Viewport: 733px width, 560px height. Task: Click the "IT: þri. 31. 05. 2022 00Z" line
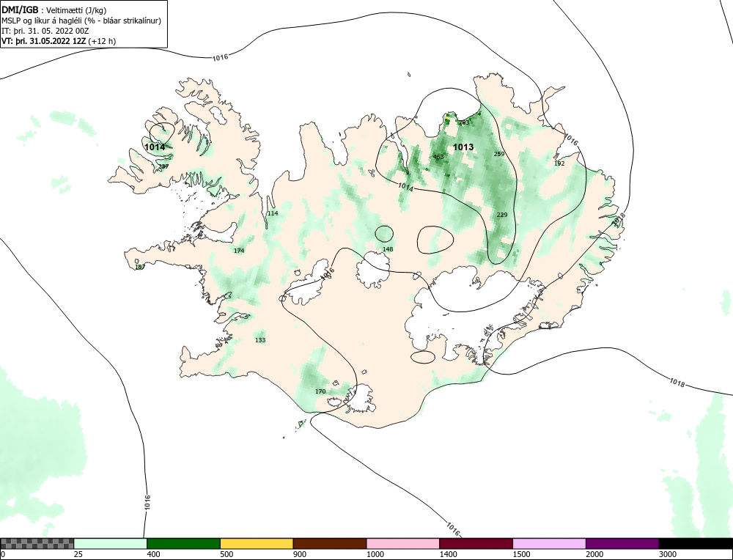click(x=45, y=31)
